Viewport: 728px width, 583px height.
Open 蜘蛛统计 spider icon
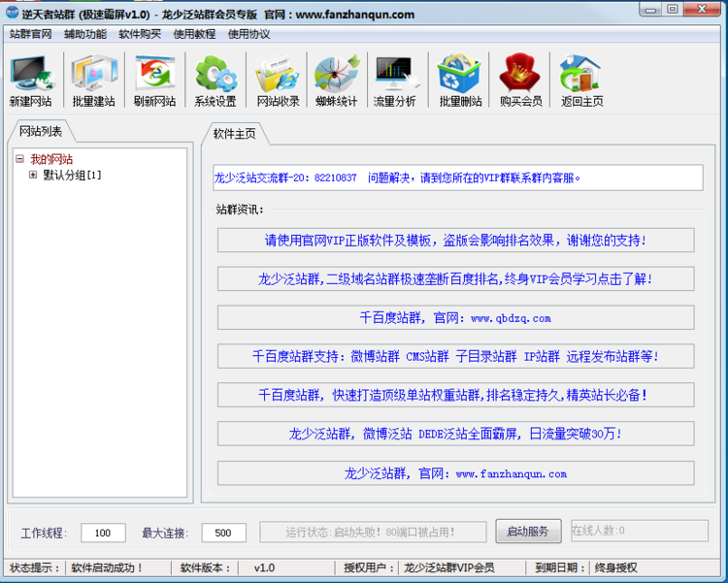tap(337, 81)
